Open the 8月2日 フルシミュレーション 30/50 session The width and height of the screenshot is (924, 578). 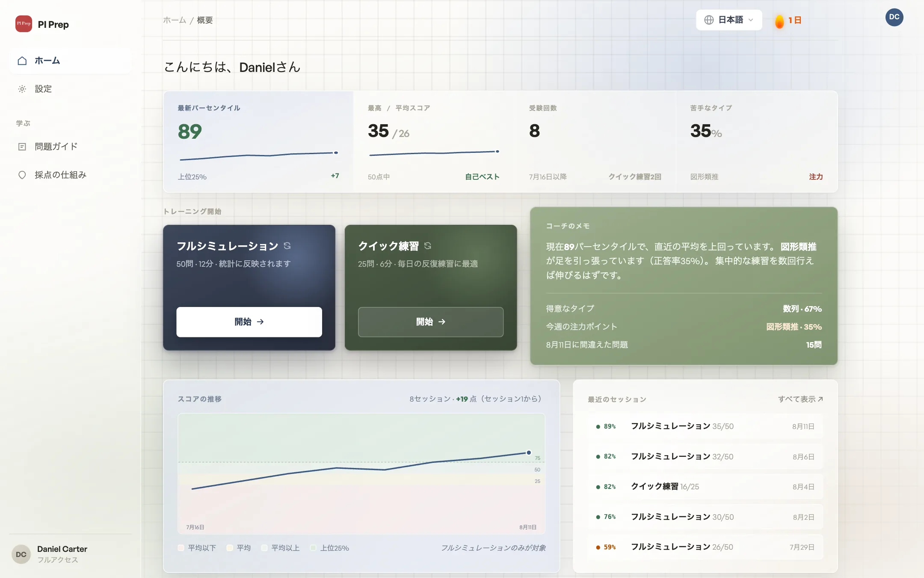coord(705,517)
